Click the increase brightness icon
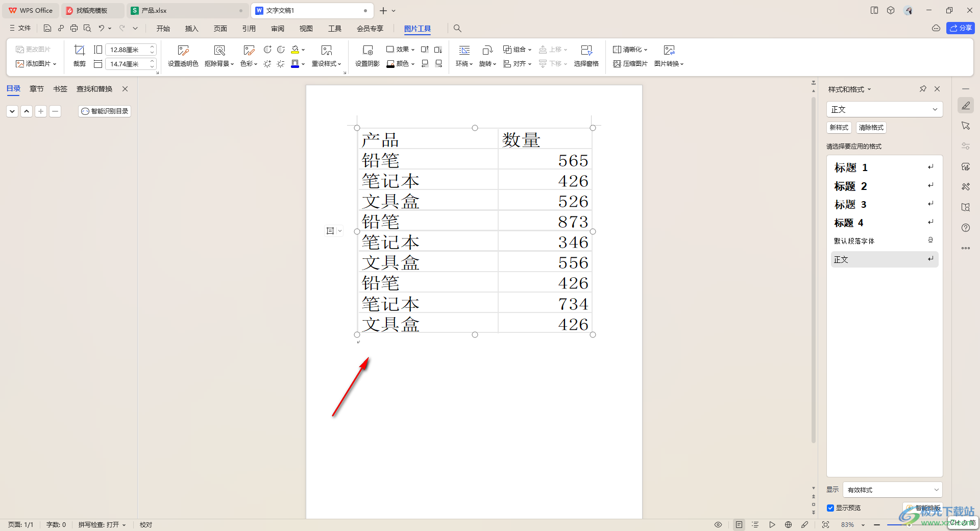This screenshot has width=980, height=531. (x=267, y=64)
